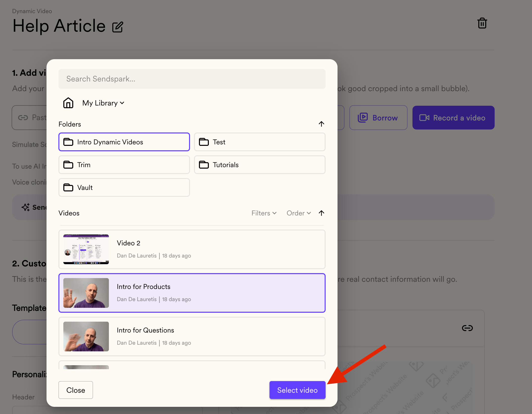The image size is (532, 414).
Task: Focus the Search Sendspark field
Action: [x=192, y=79]
